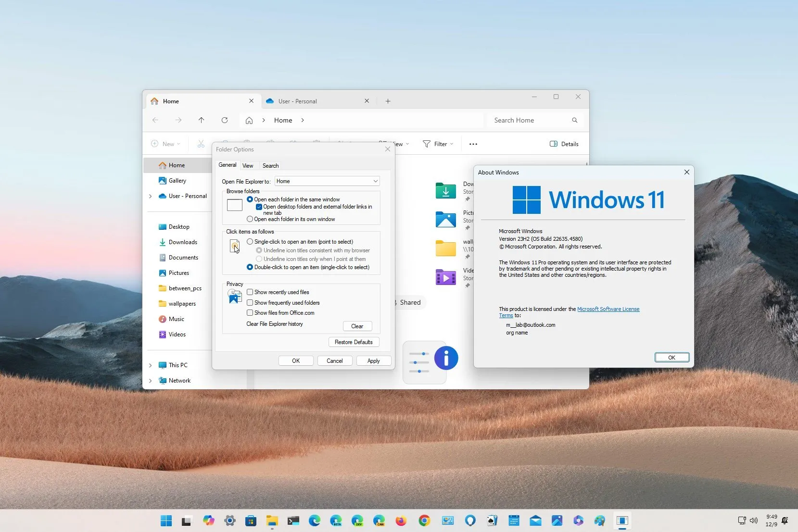
Task: Clear File Explorer history
Action: click(x=357, y=326)
